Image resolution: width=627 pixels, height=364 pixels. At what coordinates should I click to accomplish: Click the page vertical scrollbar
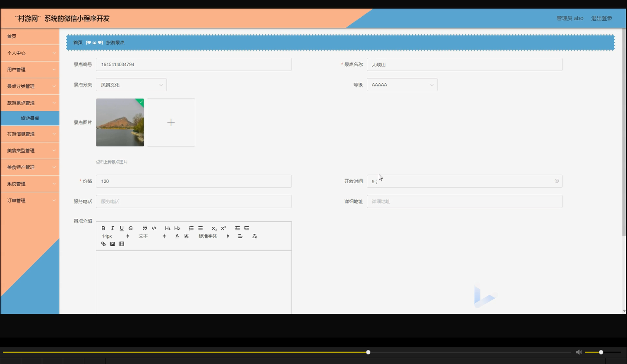pos(624,132)
